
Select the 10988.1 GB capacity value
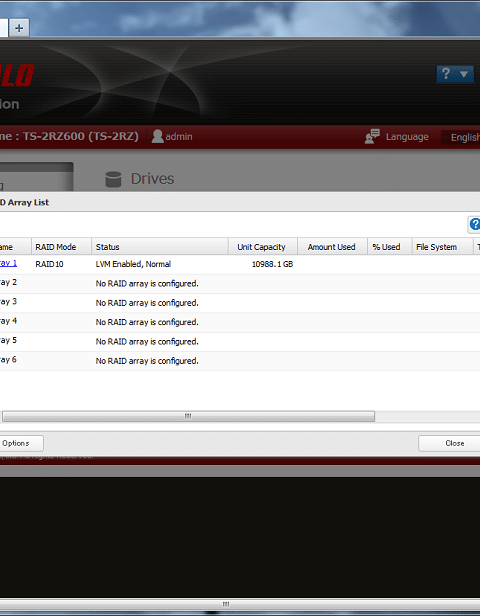(x=272, y=264)
